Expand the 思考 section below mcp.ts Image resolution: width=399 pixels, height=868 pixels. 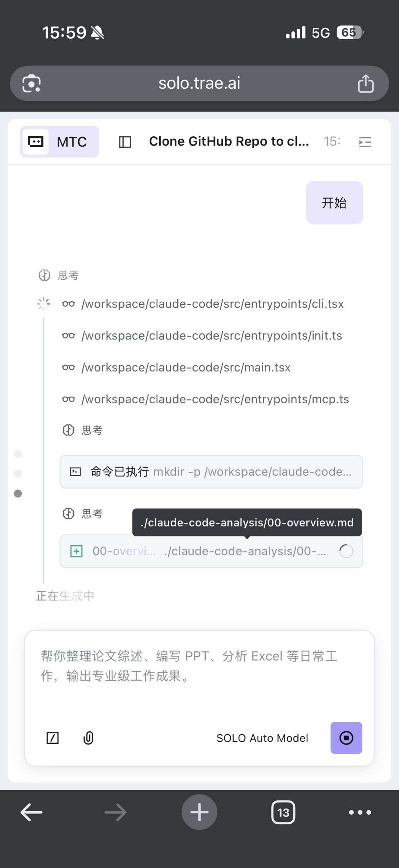click(x=82, y=430)
